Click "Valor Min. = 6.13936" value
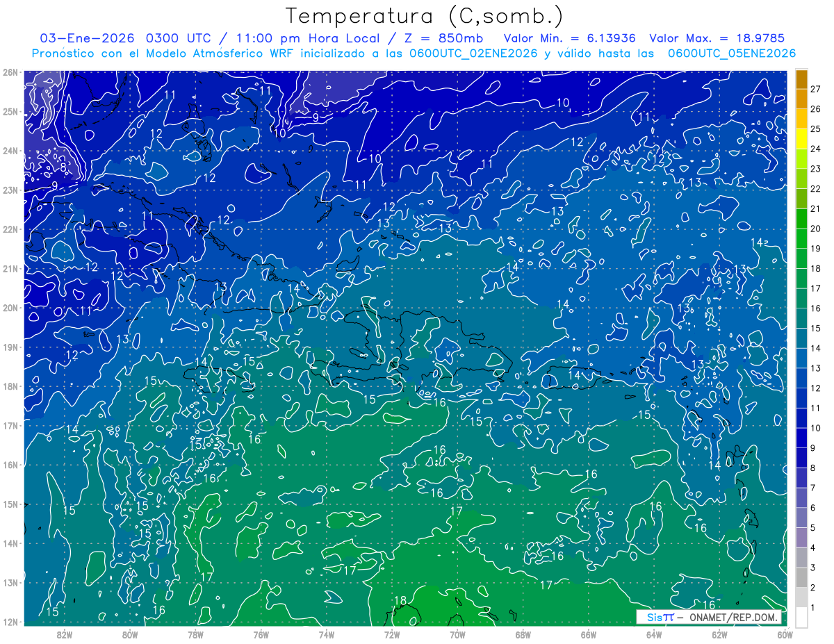The height and width of the screenshot is (644, 834). pos(569,38)
